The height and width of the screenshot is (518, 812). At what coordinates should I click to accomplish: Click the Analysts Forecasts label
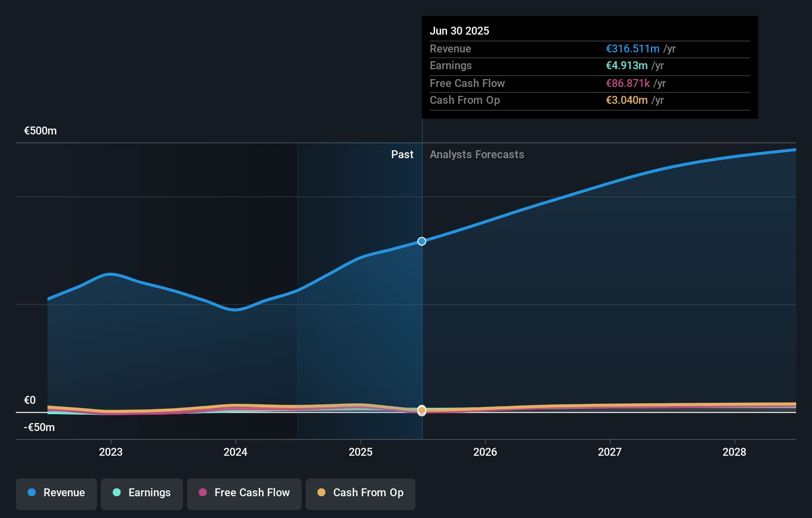click(477, 155)
